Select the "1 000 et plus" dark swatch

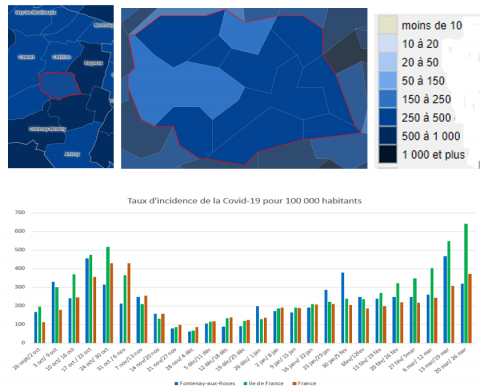(388, 154)
